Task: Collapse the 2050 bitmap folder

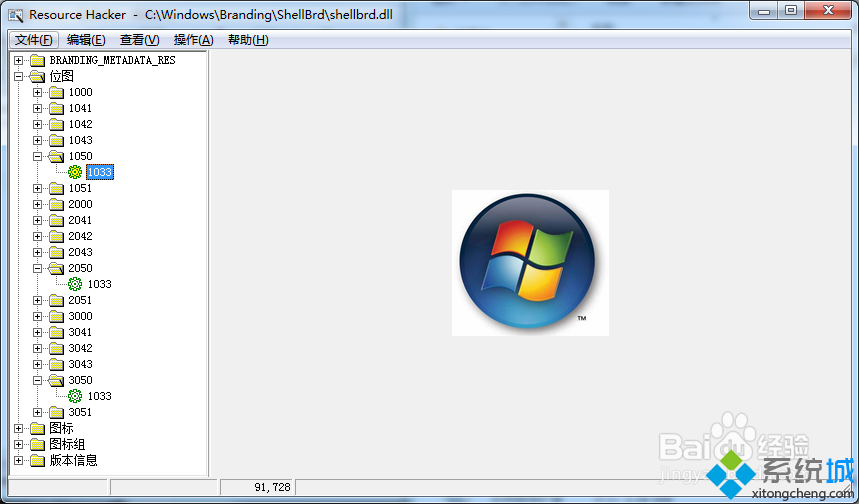Action: coord(37,268)
